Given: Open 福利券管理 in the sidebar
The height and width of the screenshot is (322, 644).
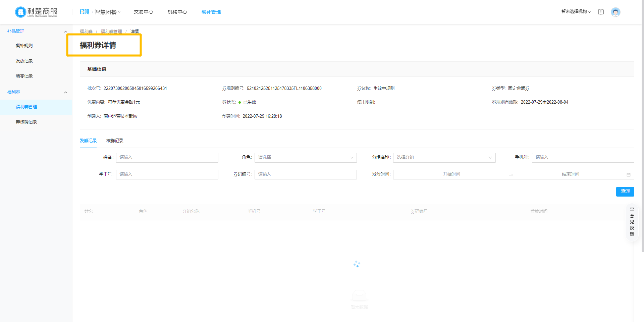Looking at the screenshot, I should (36, 107).
